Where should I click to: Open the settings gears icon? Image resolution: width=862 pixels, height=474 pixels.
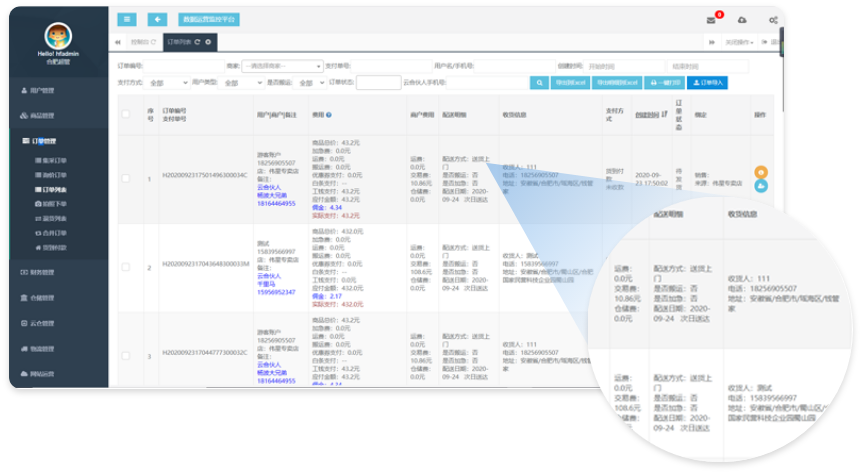click(773, 20)
